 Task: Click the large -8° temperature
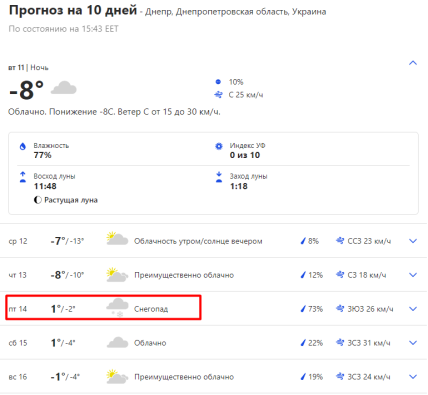(x=26, y=90)
